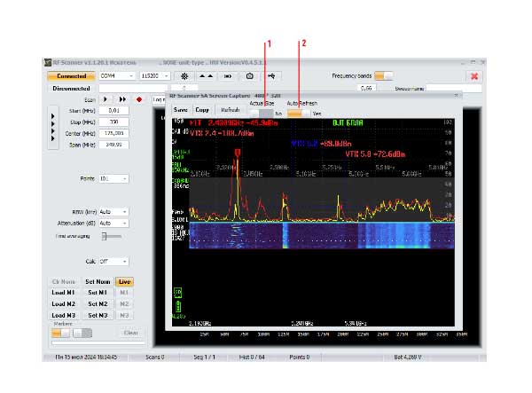Screen dimensions: 532x393
Task: Click the Span (MHz) input field
Action: pos(113,145)
